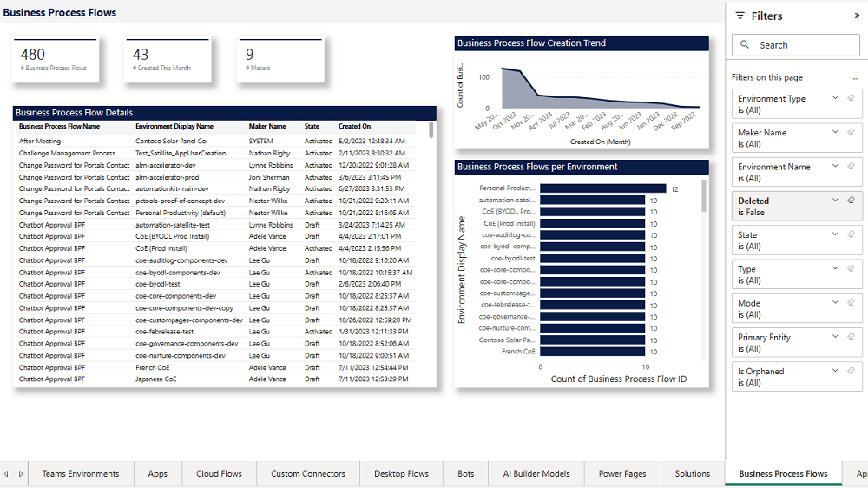The image size is (868, 488).
Task: Expand the Primary Entity filter card
Action: tap(835, 337)
